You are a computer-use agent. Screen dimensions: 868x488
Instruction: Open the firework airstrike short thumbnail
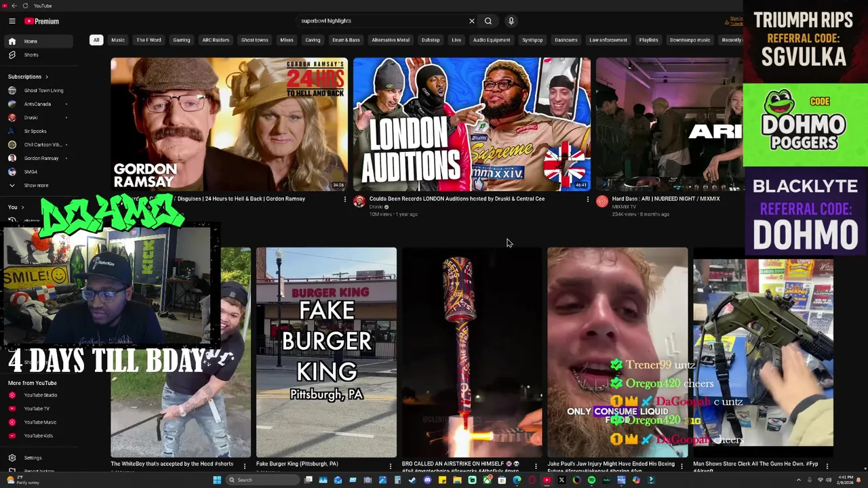(472, 352)
